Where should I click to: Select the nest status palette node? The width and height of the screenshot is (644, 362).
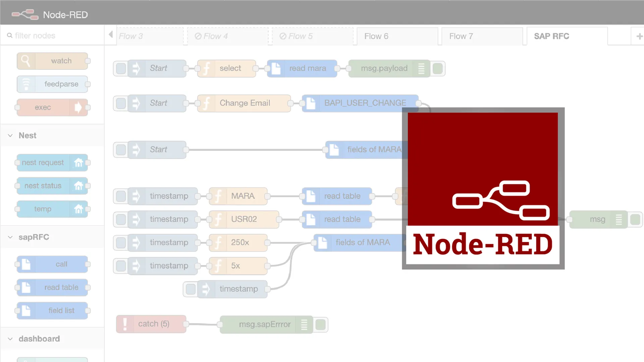53,186
